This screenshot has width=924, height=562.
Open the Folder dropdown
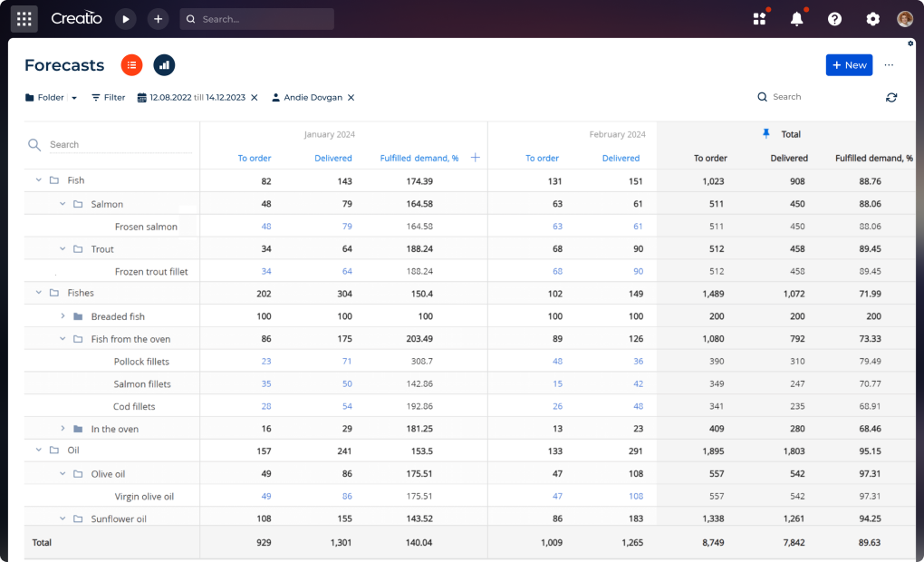click(x=51, y=97)
